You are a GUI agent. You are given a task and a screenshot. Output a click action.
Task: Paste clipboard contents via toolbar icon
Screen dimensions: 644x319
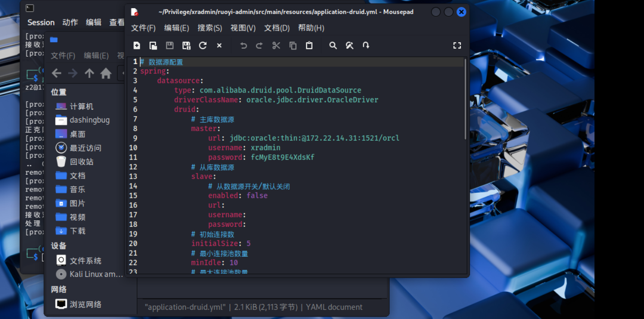[x=309, y=45]
